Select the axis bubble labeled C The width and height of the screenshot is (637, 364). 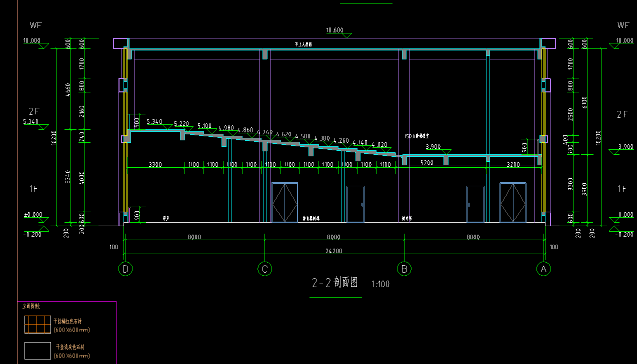point(264,269)
